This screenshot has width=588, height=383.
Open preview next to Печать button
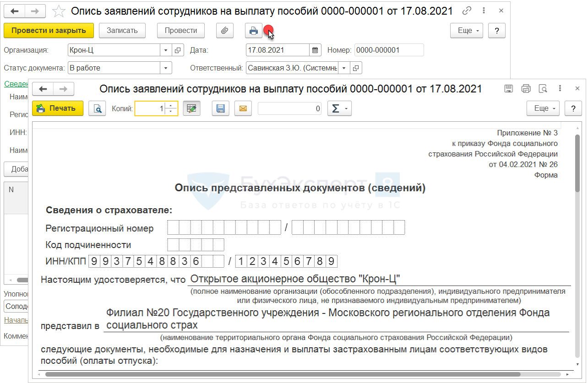[97, 108]
